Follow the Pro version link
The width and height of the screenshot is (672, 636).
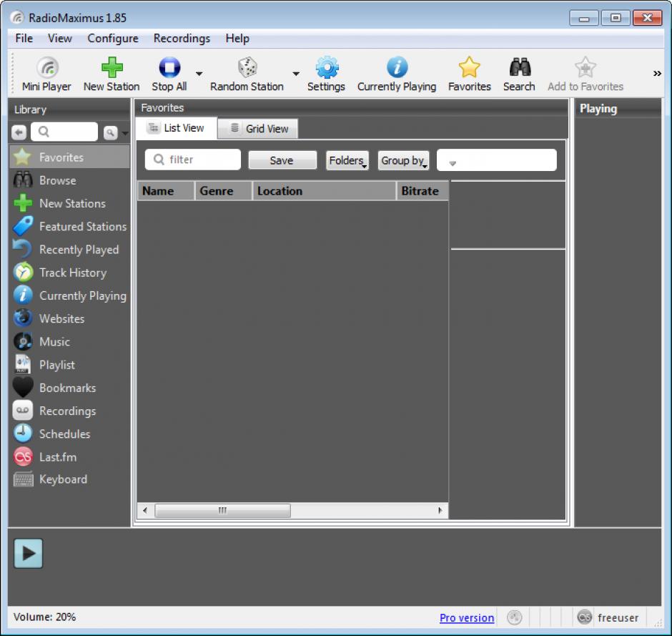click(467, 617)
